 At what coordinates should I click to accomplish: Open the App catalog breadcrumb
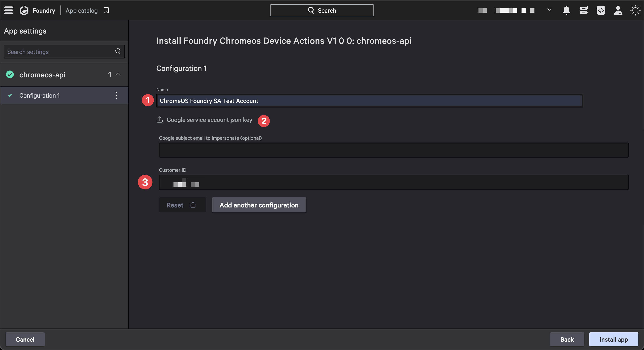[x=82, y=11]
